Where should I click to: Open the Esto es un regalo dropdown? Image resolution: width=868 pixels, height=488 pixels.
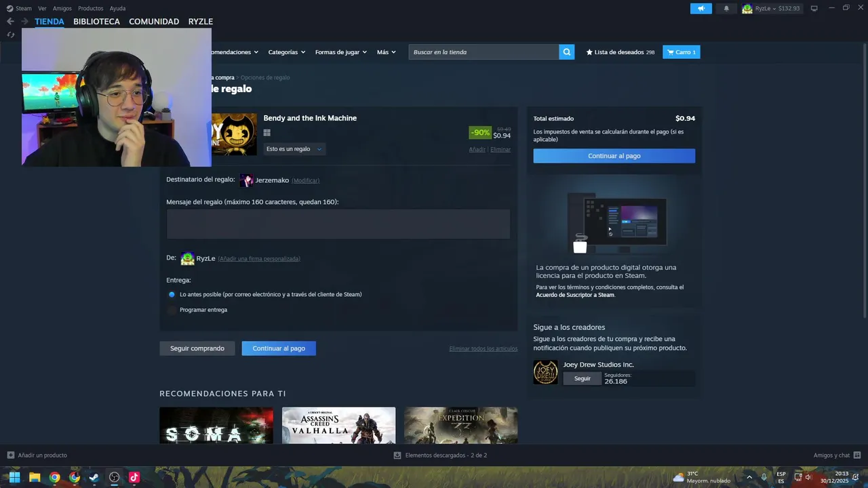point(294,149)
